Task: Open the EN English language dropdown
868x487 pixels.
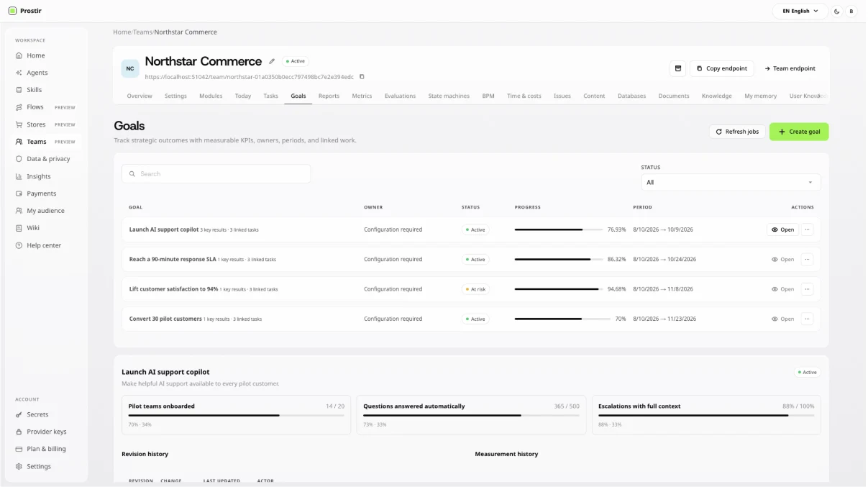Action: (x=800, y=11)
